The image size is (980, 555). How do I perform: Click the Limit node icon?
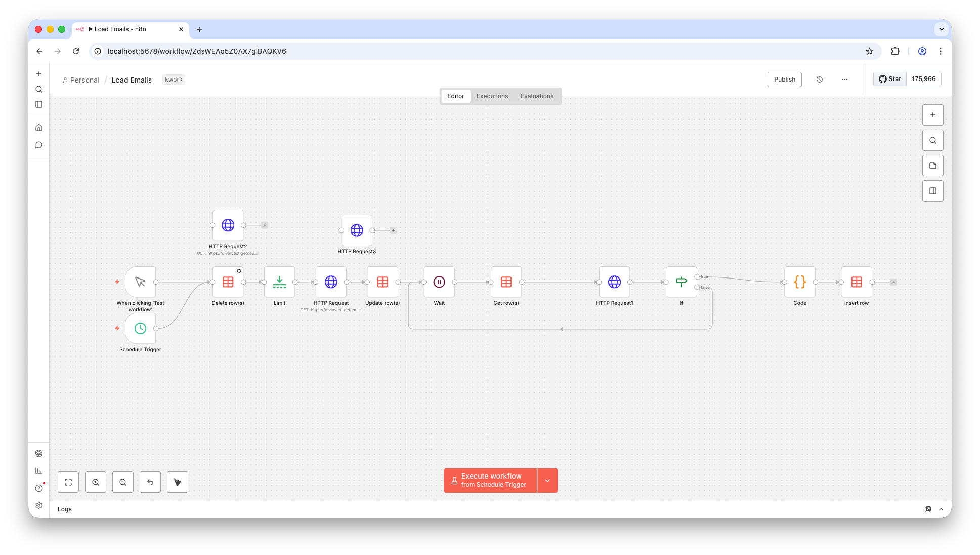coord(279,282)
